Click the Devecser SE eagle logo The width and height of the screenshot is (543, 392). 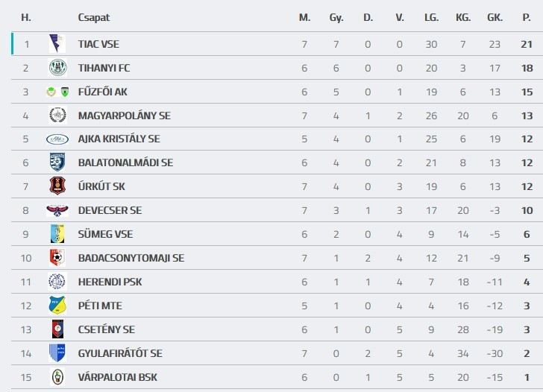57,210
